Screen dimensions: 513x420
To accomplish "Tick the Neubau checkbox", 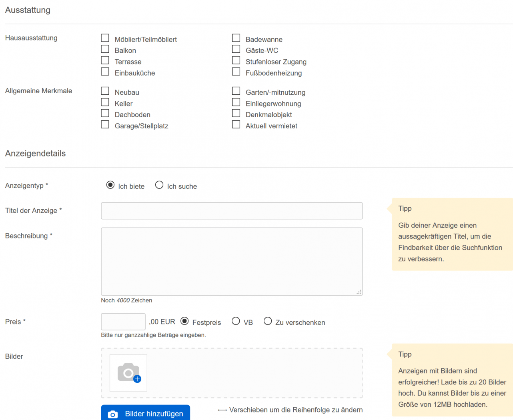I will (x=105, y=91).
